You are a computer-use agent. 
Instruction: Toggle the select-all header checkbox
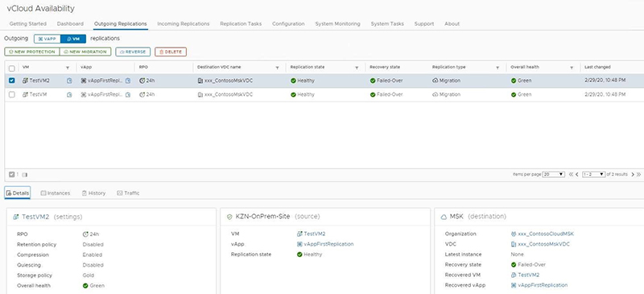12,68
